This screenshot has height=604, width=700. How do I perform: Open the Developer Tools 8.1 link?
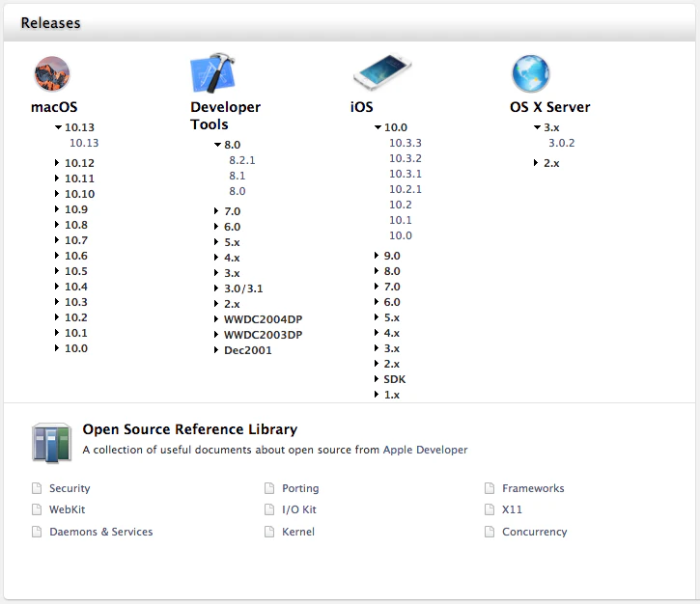coord(238,176)
